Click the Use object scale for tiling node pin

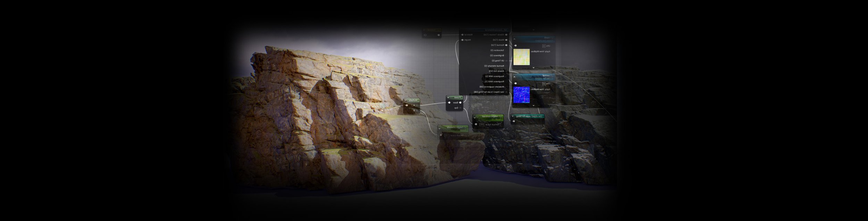[514, 121]
